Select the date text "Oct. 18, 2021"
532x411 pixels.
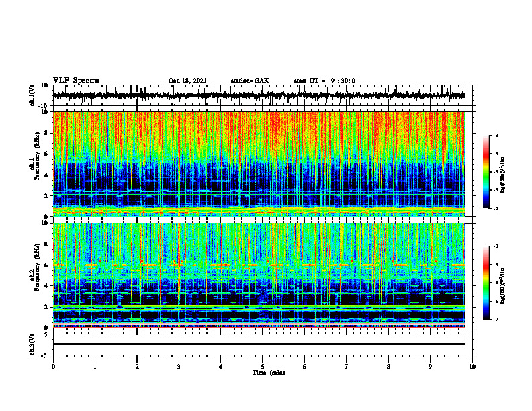pyautogui.click(x=187, y=81)
